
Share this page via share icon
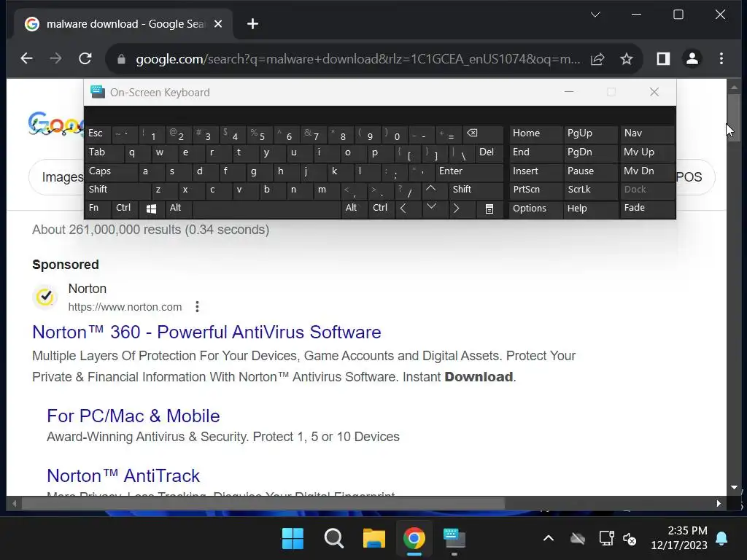[x=597, y=58]
